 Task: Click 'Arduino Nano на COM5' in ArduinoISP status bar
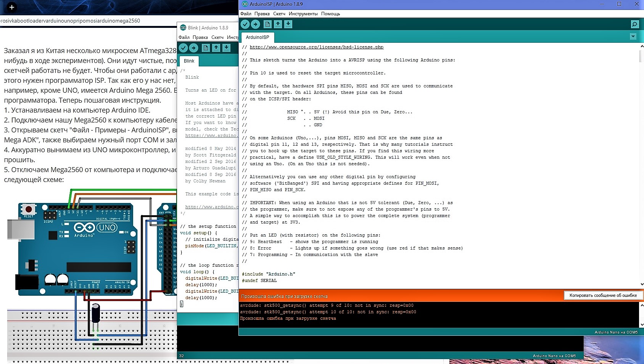point(616,332)
